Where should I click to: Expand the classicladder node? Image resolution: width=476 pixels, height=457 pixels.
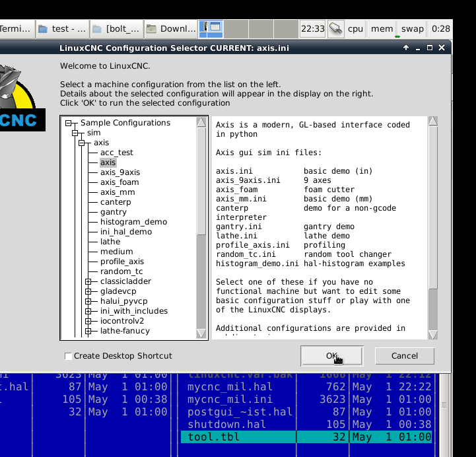click(88, 281)
